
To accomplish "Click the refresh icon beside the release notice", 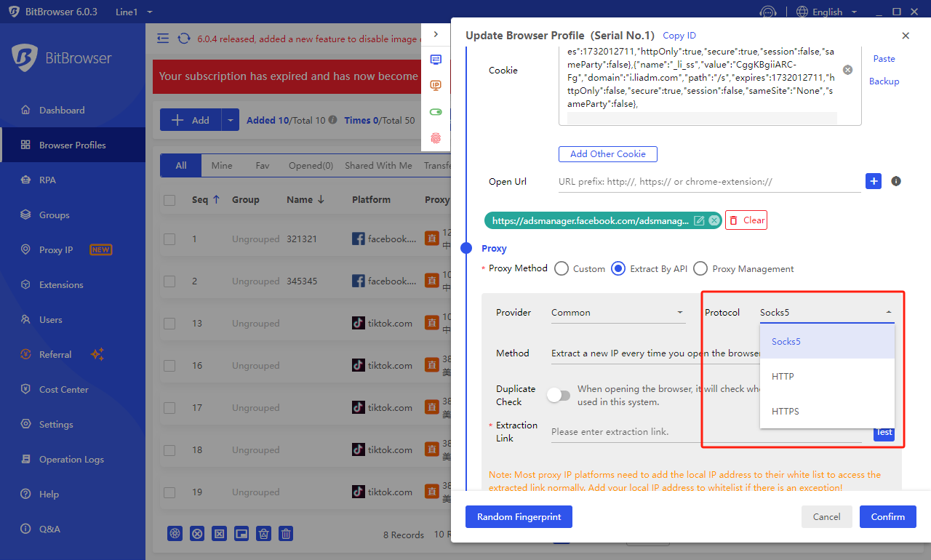I will coord(184,39).
